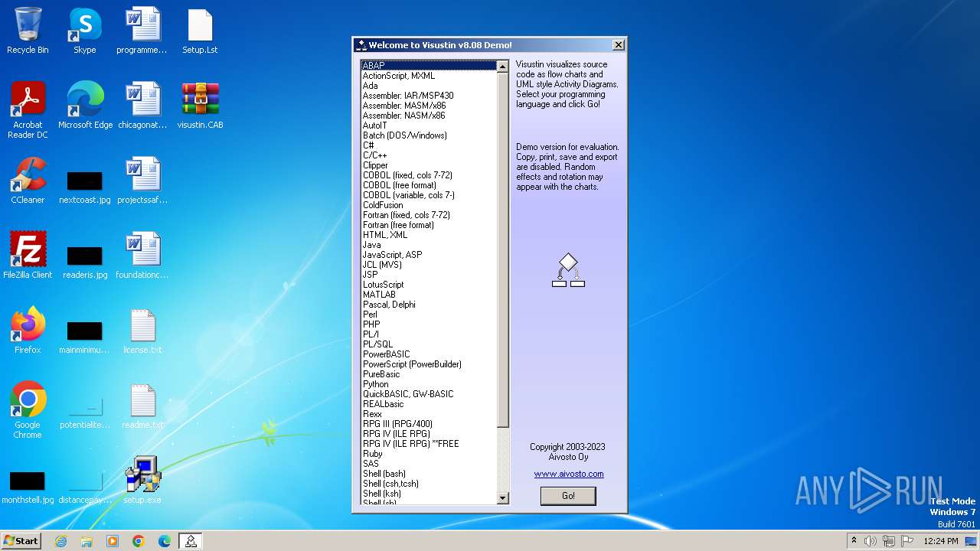Screen dimensions: 980x551
Task: Click the clock showing 12:24 PM
Action: [941, 541]
